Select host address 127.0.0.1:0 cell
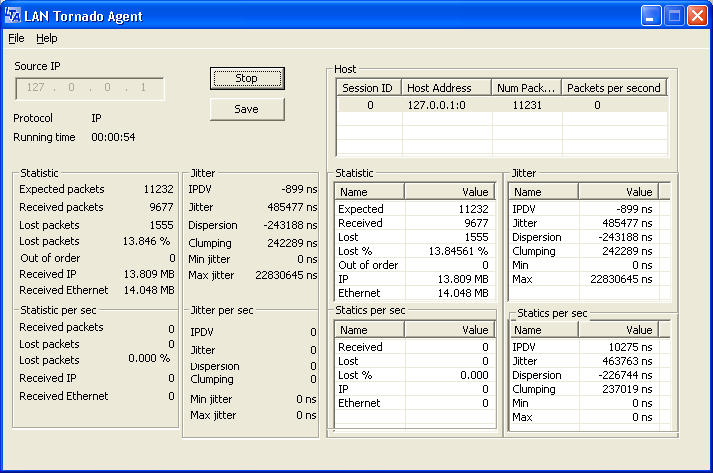The height and width of the screenshot is (473, 713). [x=446, y=105]
